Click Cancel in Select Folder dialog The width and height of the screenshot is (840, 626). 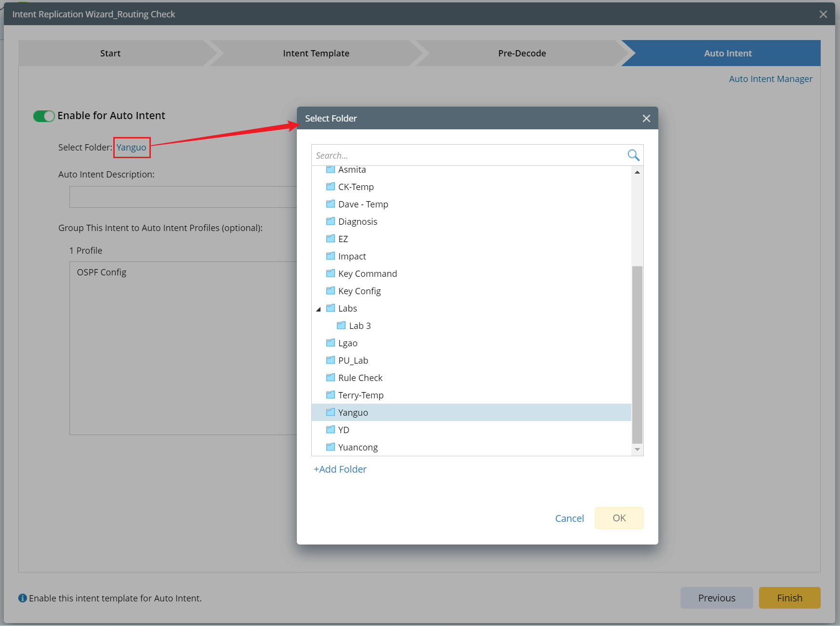pyautogui.click(x=569, y=518)
